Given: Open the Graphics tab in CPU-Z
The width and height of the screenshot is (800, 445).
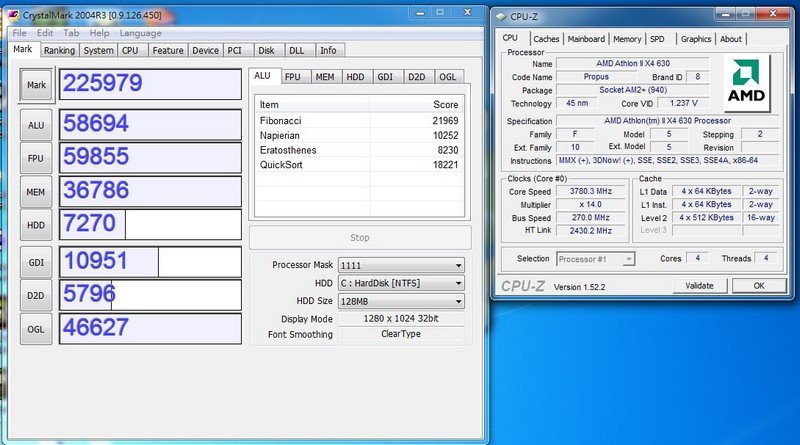Looking at the screenshot, I should click(696, 39).
